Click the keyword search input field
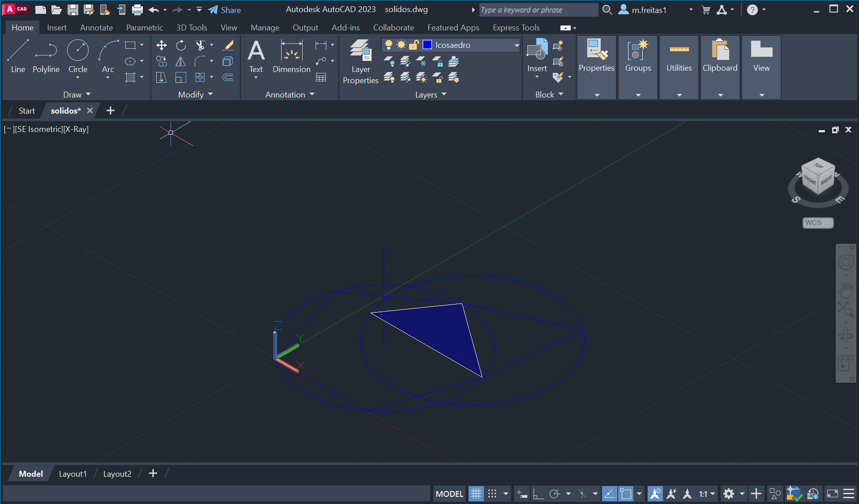859x504 pixels. click(538, 10)
